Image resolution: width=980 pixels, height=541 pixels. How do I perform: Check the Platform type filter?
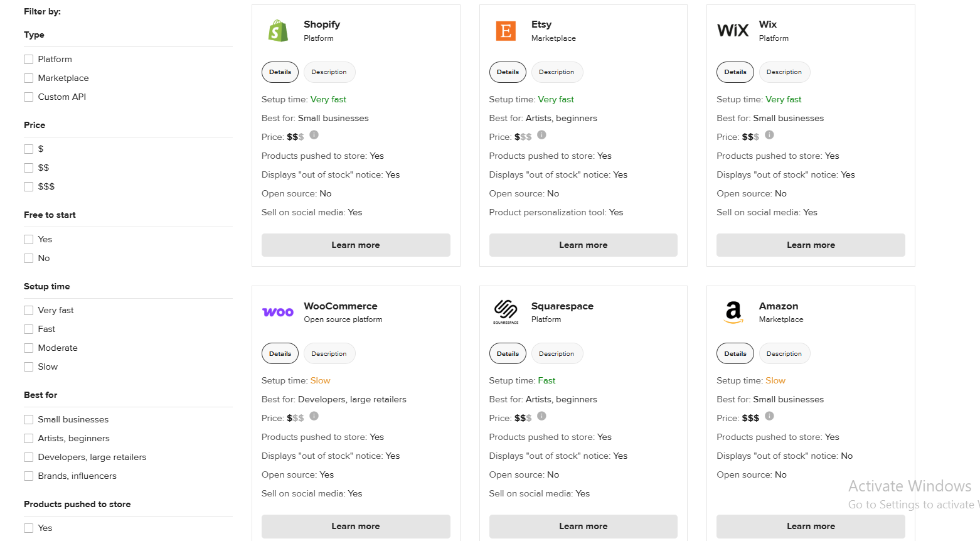[x=28, y=59]
